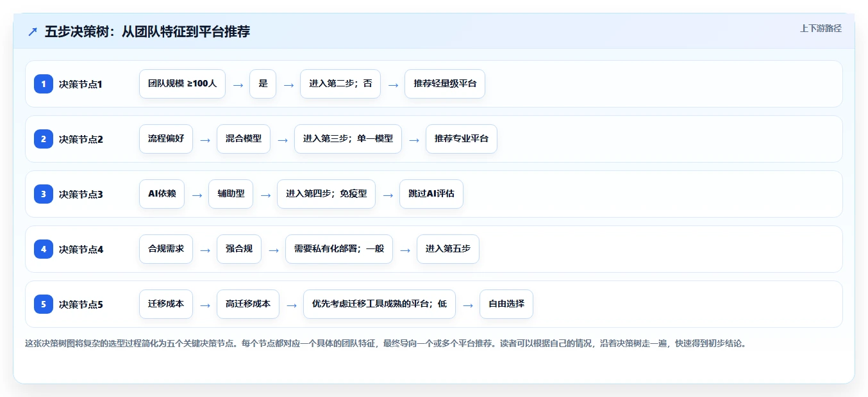Viewport: 868px width, 397px height.
Task: Click the 推荐轻量级平台 box
Action: click(445, 84)
